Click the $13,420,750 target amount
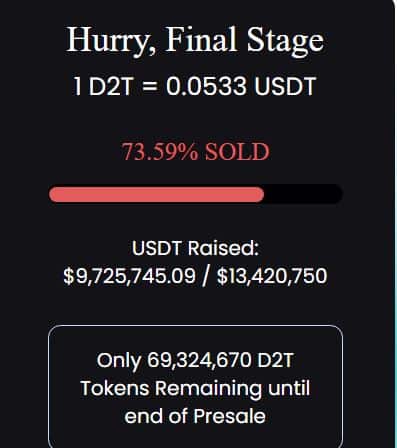The height and width of the screenshot is (448, 397). pos(272,276)
